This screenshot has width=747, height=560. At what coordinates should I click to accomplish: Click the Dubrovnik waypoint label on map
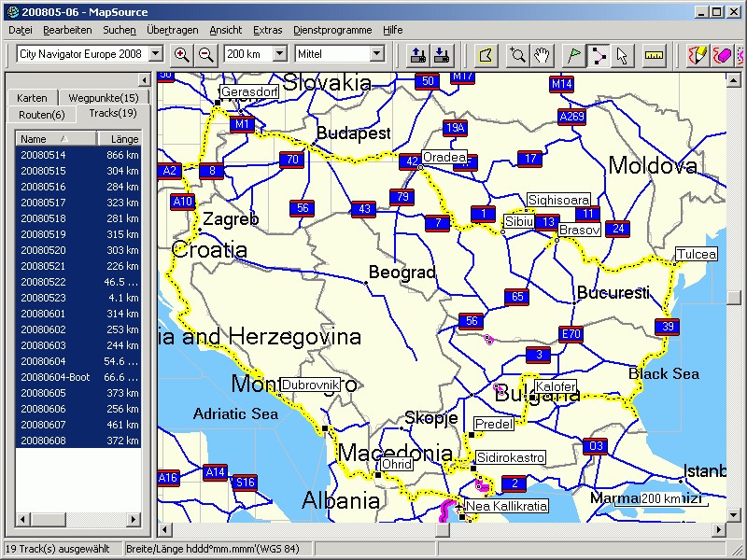pos(310,385)
